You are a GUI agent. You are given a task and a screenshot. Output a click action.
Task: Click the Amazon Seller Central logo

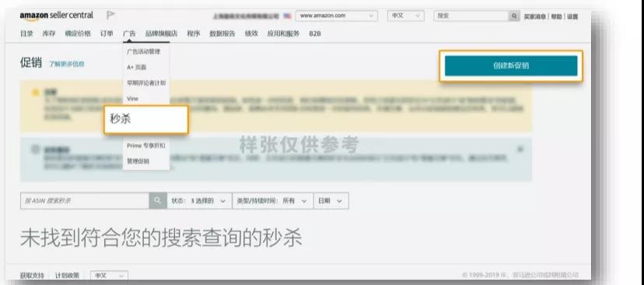click(57, 16)
